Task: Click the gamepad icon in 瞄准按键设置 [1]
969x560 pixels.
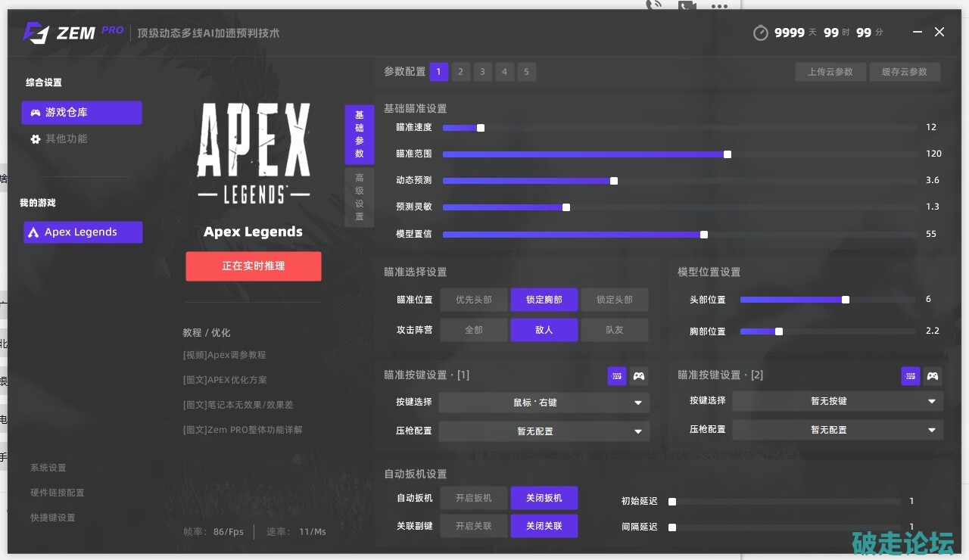Action: [639, 376]
